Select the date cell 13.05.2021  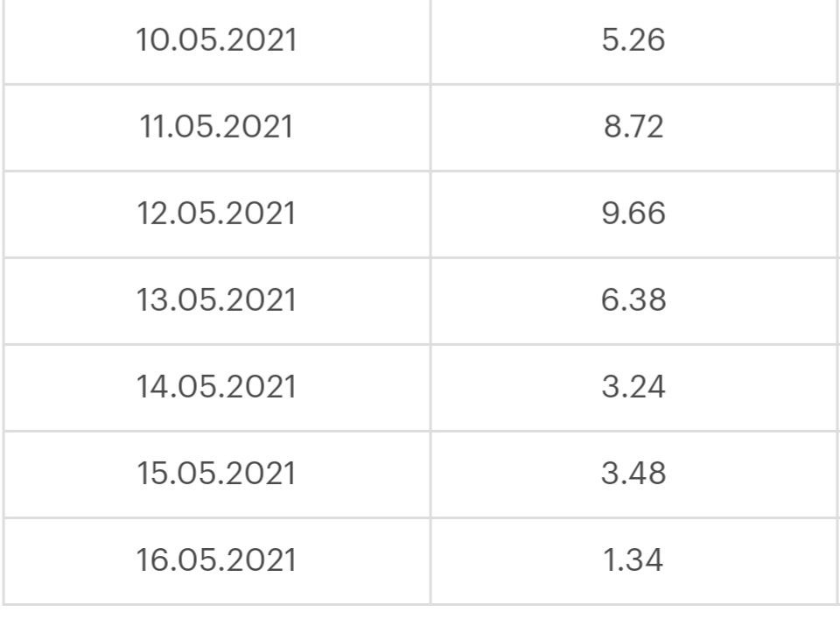tap(216, 301)
